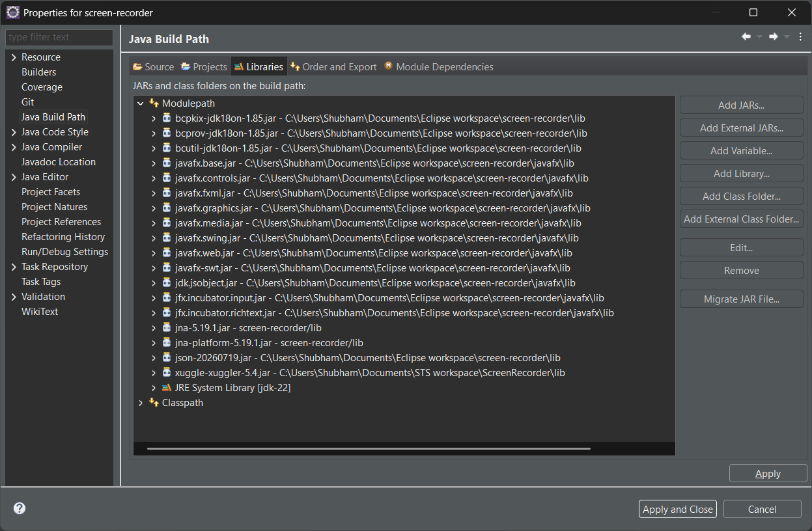
Task: Focus the type filter text field
Action: pos(59,37)
